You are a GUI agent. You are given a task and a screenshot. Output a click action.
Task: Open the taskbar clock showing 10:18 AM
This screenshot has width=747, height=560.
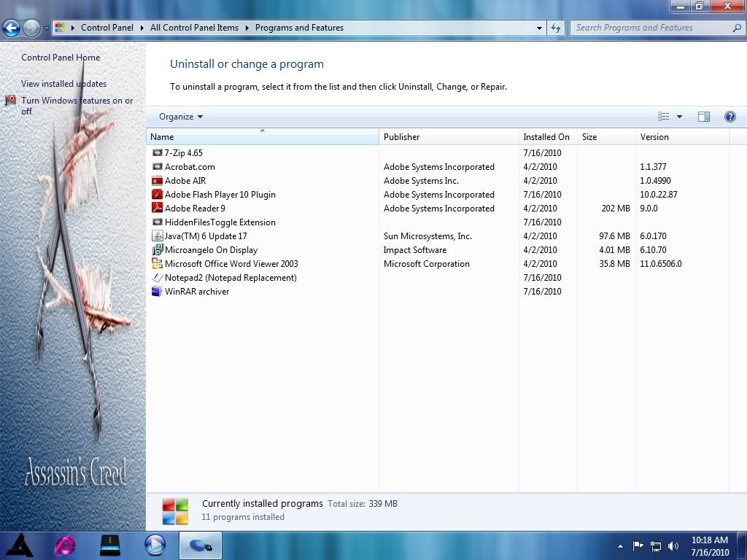710,546
